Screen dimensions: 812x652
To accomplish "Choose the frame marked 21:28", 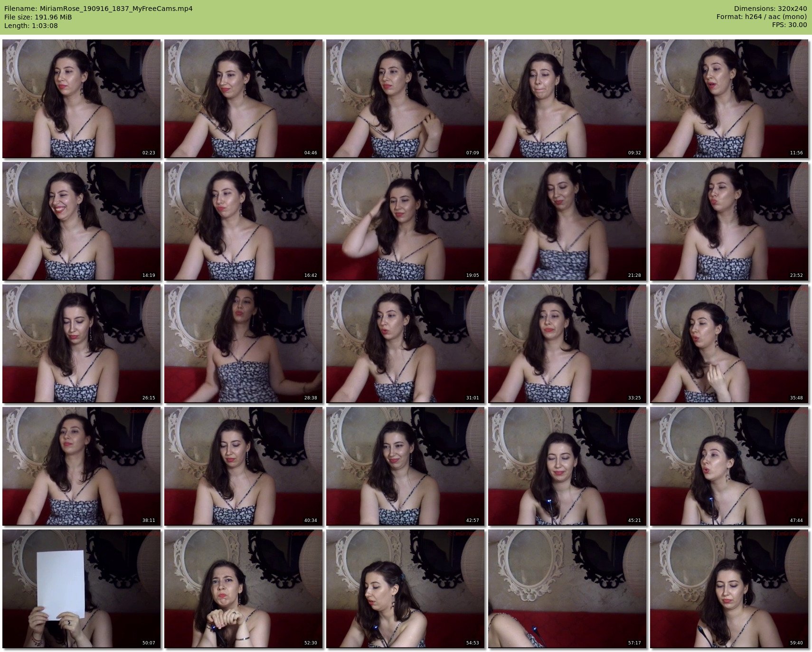I will tap(567, 221).
